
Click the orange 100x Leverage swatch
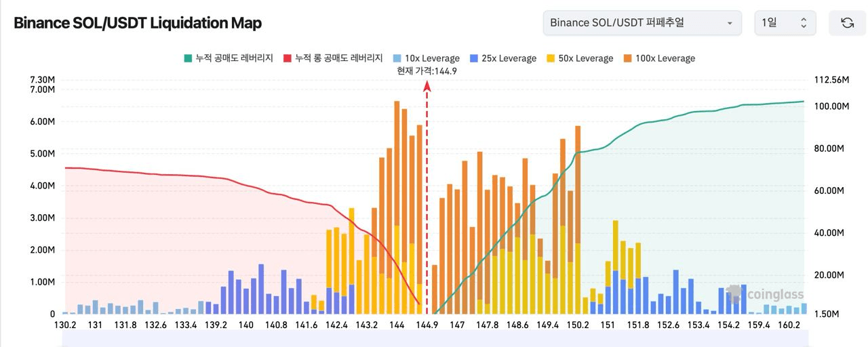pyautogui.click(x=627, y=58)
